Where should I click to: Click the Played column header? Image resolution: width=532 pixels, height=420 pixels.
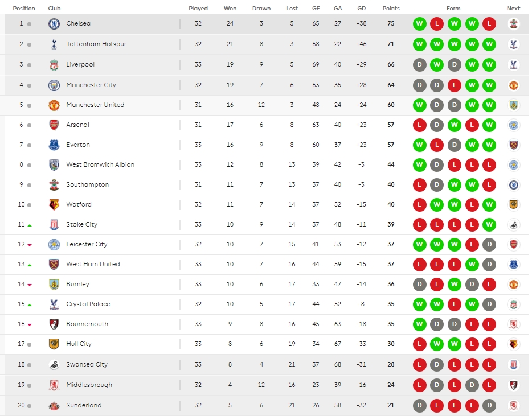click(198, 9)
